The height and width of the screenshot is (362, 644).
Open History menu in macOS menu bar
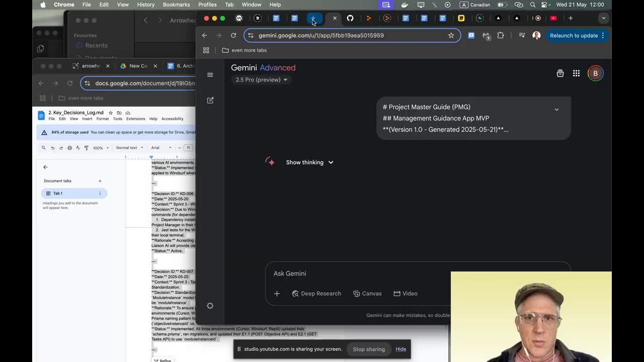click(x=146, y=5)
